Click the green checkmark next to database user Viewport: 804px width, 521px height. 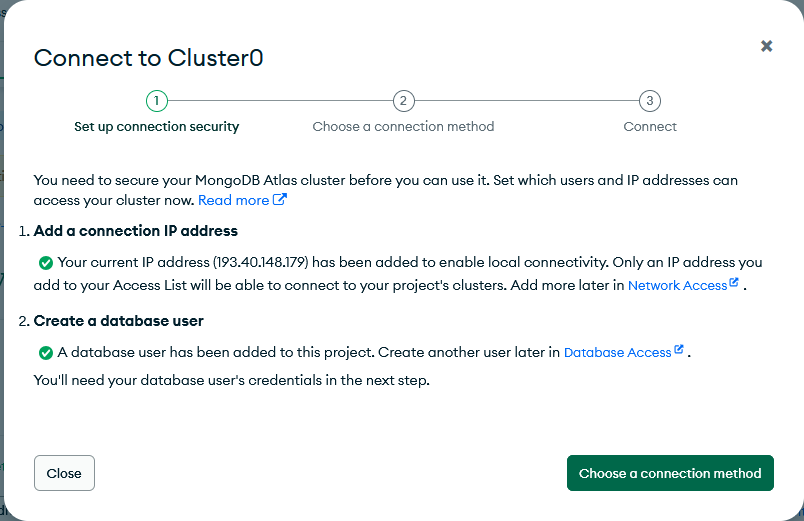45,352
